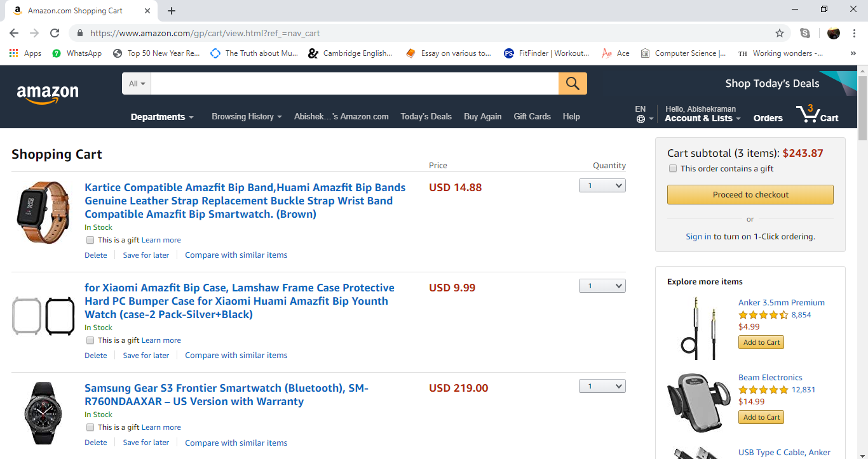Click the Skype extension icon
Image resolution: width=868 pixels, height=459 pixels.
coord(806,33)
